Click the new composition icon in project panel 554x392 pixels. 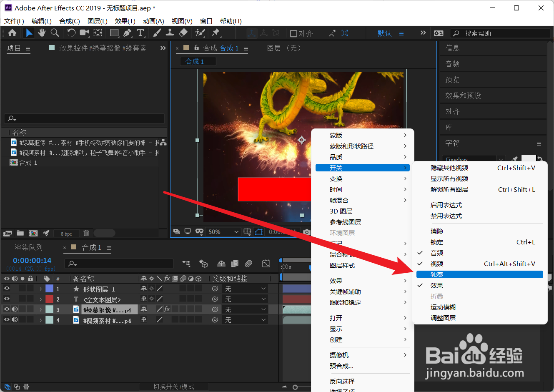[33, 233]
